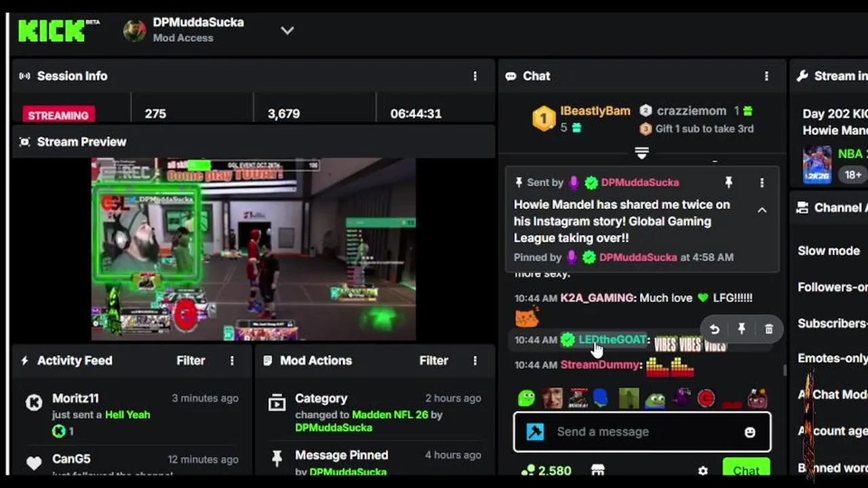Insert the Pepe frog emote
This screenshot has width=868, height=488.
tap(654, 399)
